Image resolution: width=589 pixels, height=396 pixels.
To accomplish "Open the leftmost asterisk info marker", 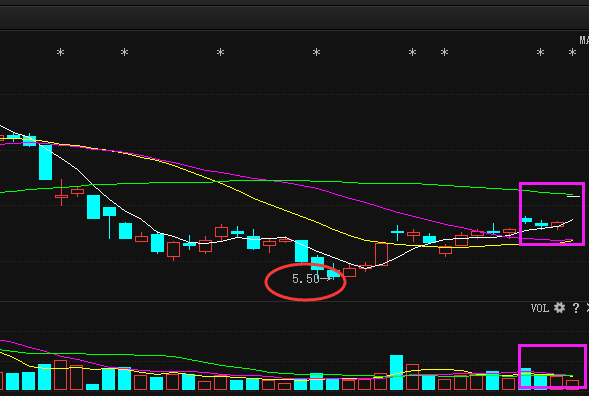I will click(x=60, y=52).
